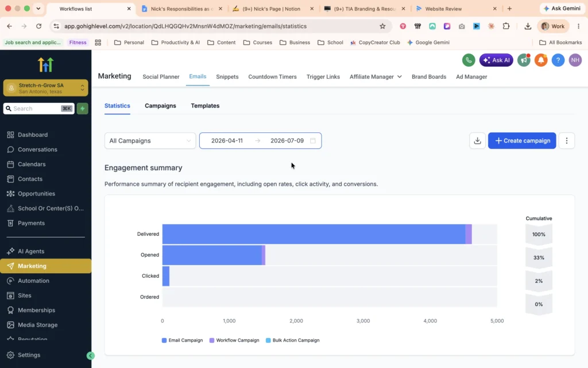Click the start date 2026-04-11 field
This screenshot has width=588, height=368.
227,140
